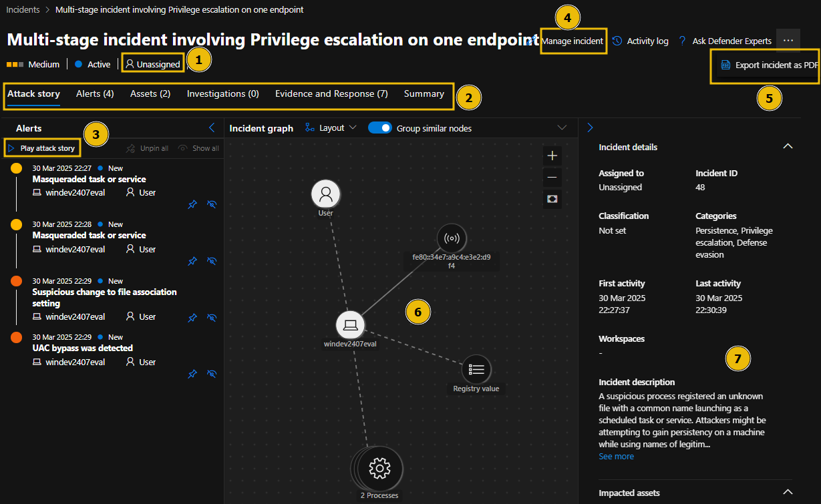This screenshot has height=504, width=821.
Task: Navigate back via Incidents breadcrumb
Action: 22,9
